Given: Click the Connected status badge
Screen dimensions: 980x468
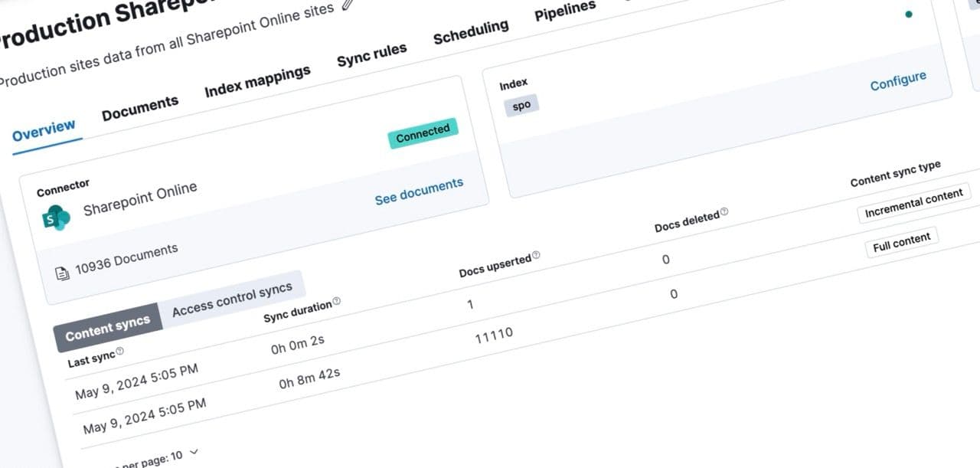Looking at the screenshot, I should pyautogui.click(x=422, y=133).
